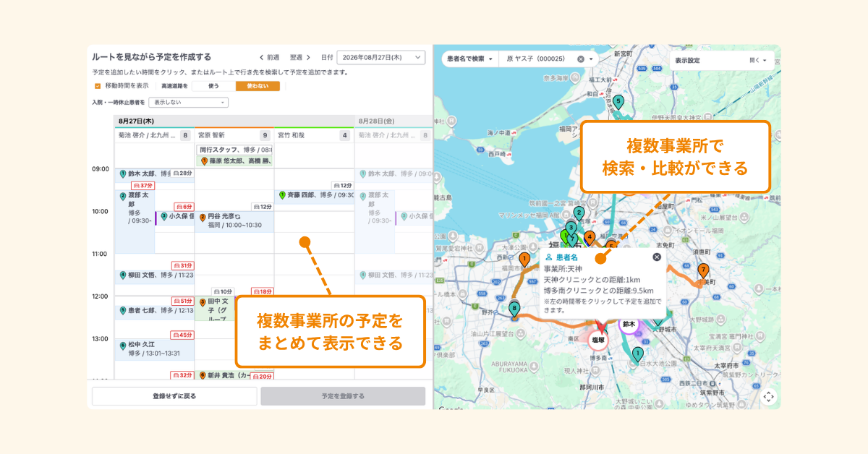
Task: Click the 8月28日(金) day header
Action: point(393,121)
